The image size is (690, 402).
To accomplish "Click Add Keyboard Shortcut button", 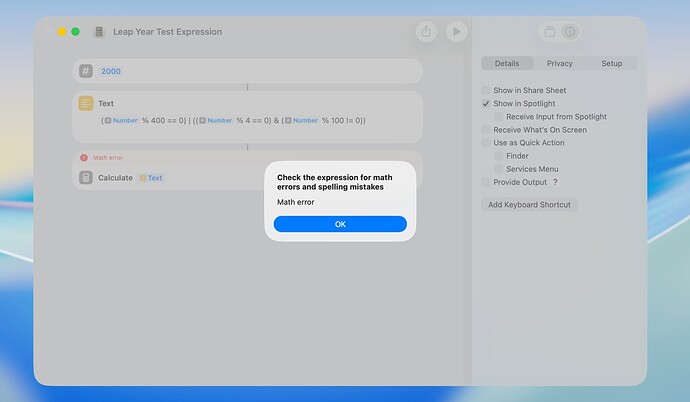I will [x=529, y=205].
